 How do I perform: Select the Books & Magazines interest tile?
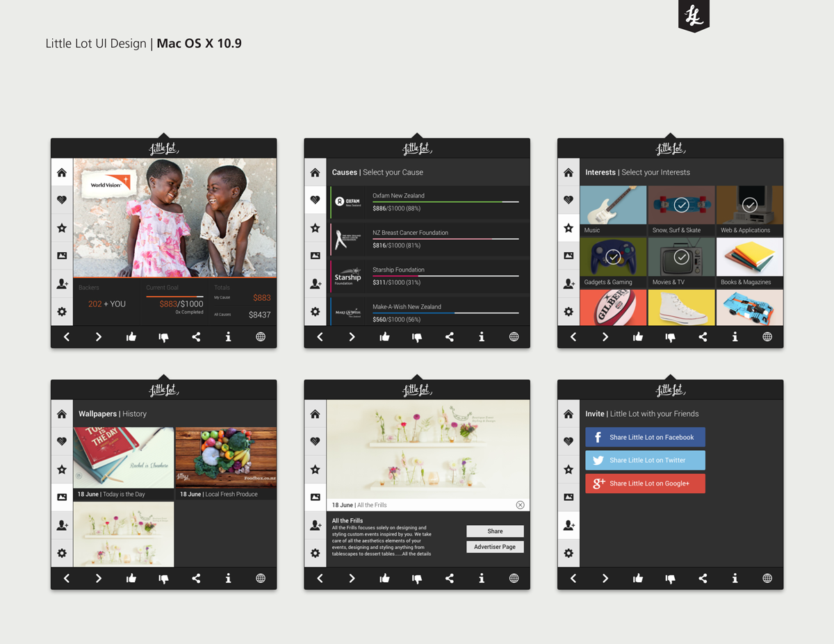tap(749, 263)
